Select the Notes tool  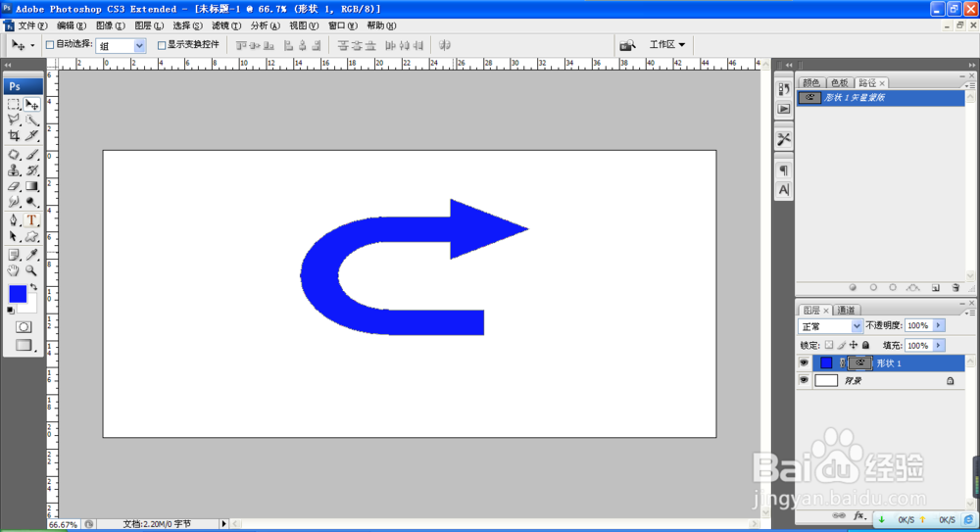point(14,255)
